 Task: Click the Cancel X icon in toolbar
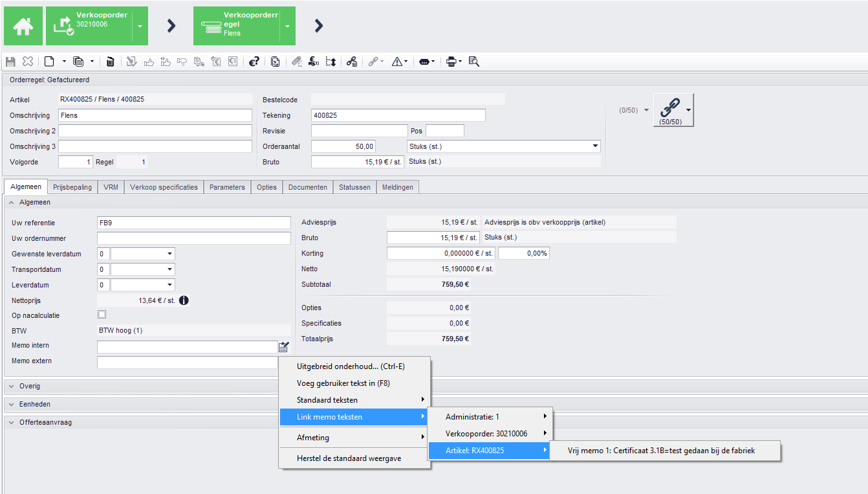point(28,62)
